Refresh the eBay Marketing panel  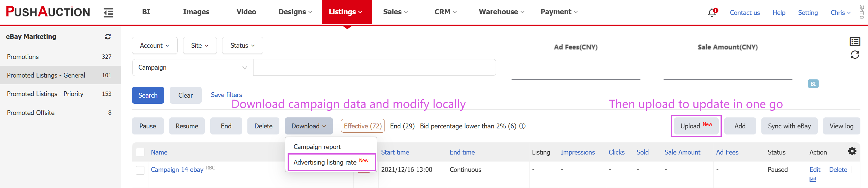tap(108, 37)
